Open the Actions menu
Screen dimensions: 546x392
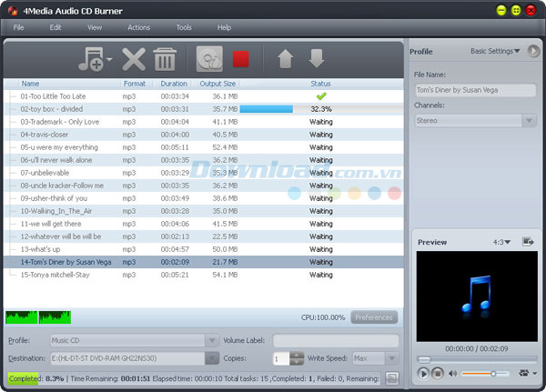[x=139, y=27]
